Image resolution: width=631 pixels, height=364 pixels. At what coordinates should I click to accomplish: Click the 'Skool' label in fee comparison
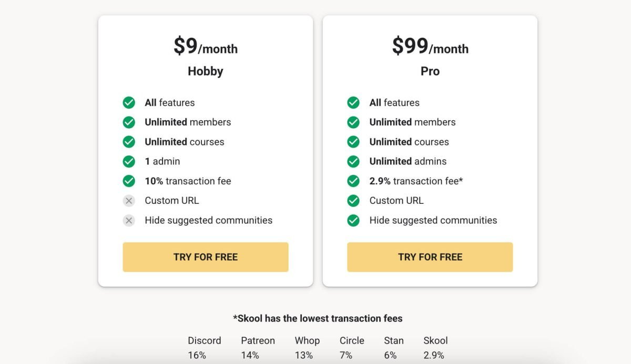[x=435, y=340]
